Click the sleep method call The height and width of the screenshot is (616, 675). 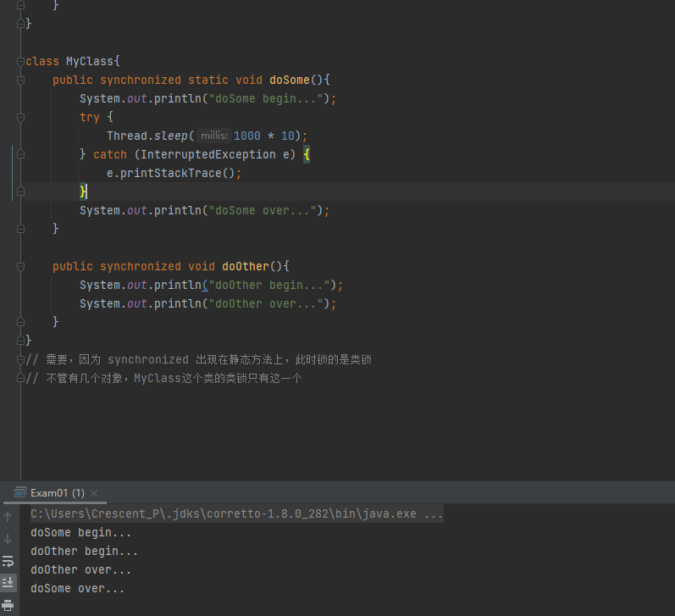(171, 136)
